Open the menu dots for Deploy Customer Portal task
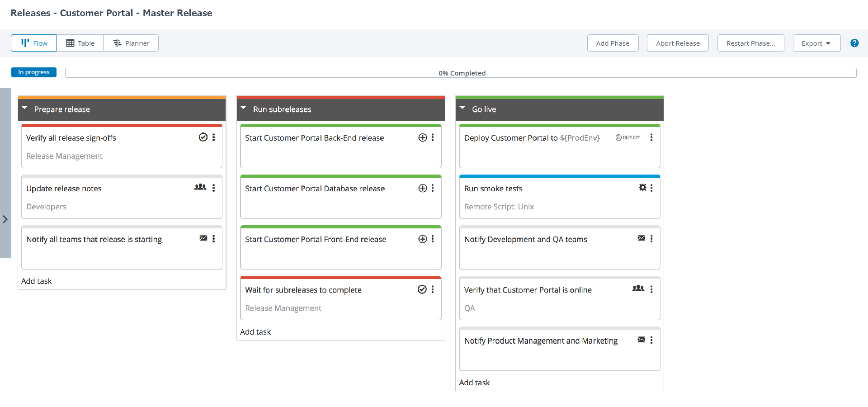The width and height of the screenshot is (868, 407). [651, 137]
